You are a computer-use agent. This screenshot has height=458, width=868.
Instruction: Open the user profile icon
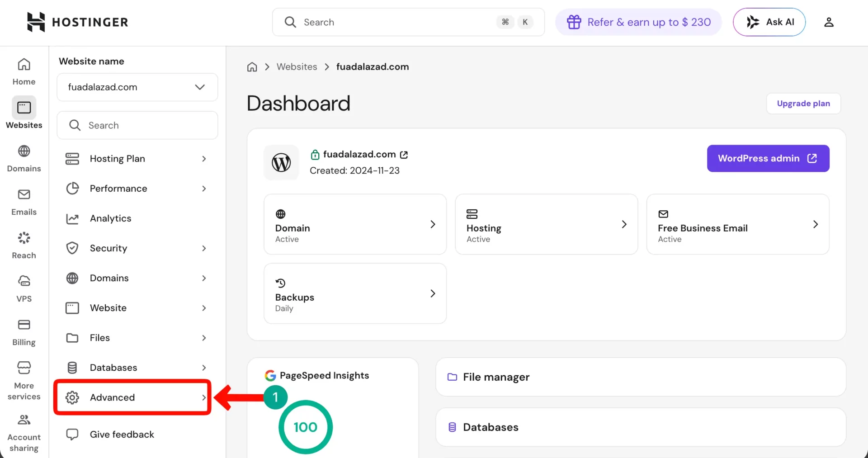tap(828, 22)
